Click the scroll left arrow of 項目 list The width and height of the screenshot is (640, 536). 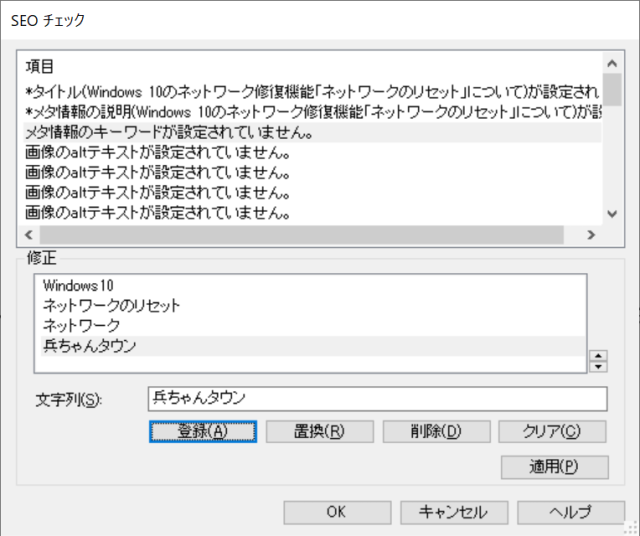[x=29, y=235]
